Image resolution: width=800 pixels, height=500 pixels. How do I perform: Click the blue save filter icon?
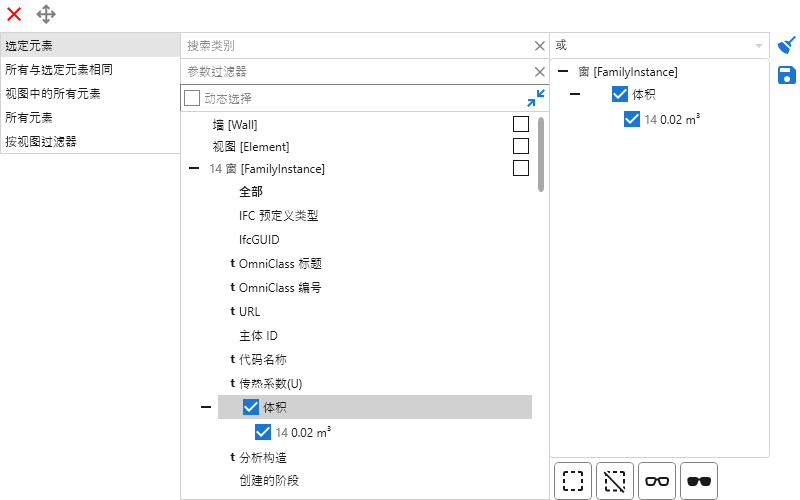(x=787, y=75)
